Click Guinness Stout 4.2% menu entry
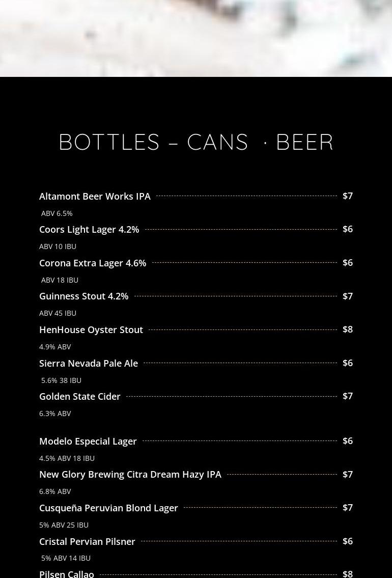The width and height of the screenshot is (392, 578). coord(83,296)
